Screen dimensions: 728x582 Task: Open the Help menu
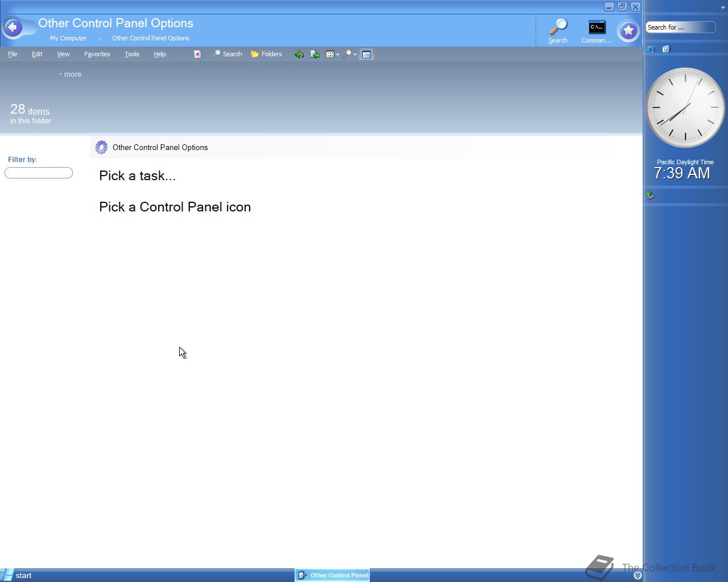160,54
